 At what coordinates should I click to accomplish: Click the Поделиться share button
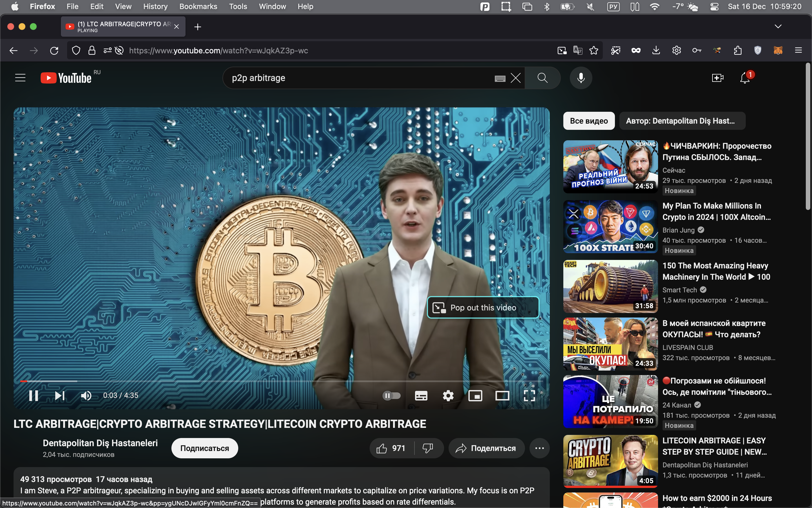(486, 448)
